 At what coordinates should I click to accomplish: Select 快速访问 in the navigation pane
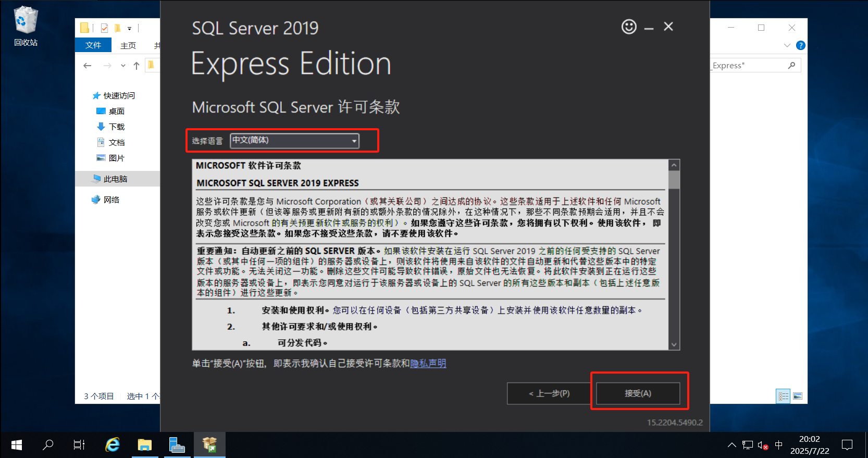[x=114, y=95]
